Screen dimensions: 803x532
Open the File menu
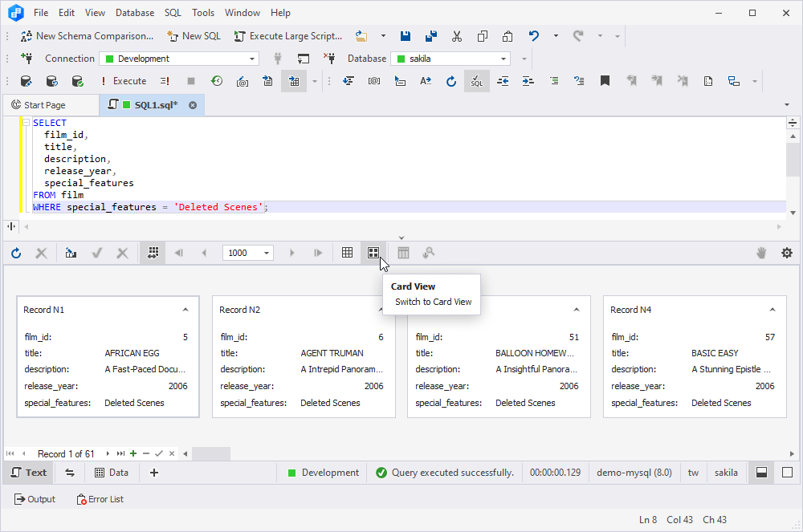point(41,13)
